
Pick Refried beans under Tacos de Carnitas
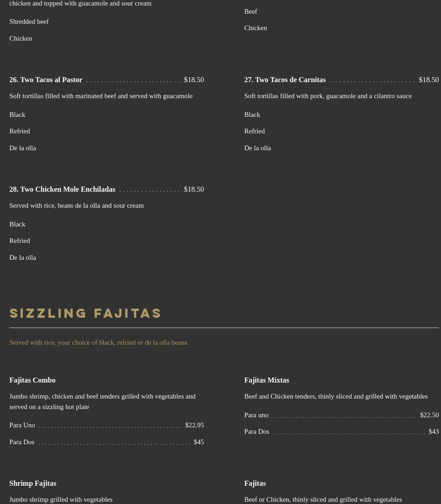254,131
